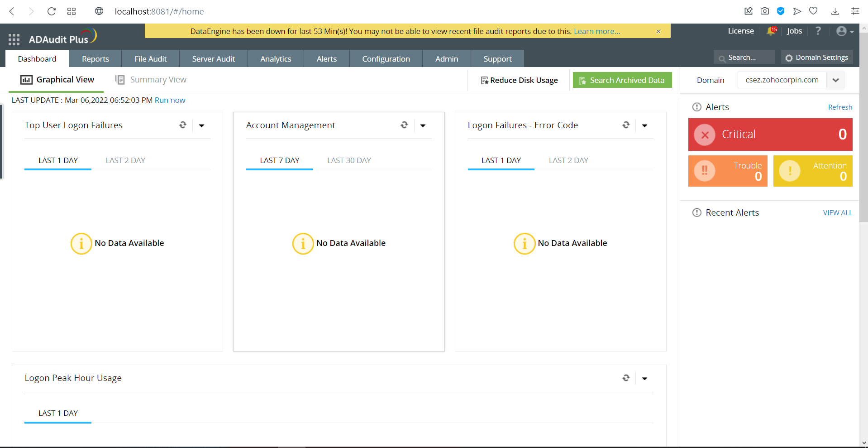
Task: Switch to the Reports tab
Action: pyautogui.click(x=95, y=58)
